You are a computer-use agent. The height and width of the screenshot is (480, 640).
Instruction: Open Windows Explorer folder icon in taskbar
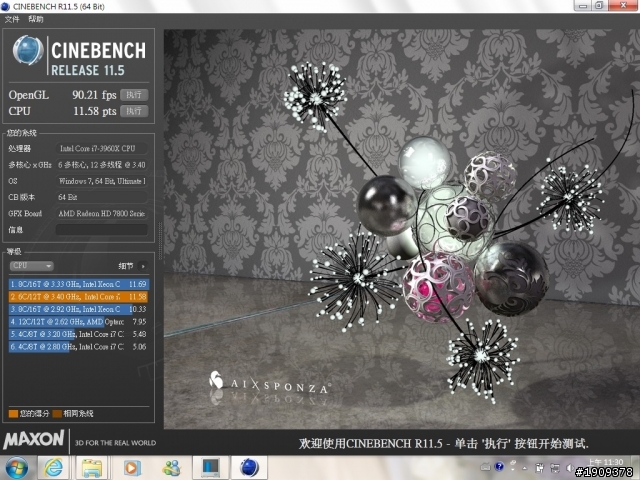click(x=92, y=468)
